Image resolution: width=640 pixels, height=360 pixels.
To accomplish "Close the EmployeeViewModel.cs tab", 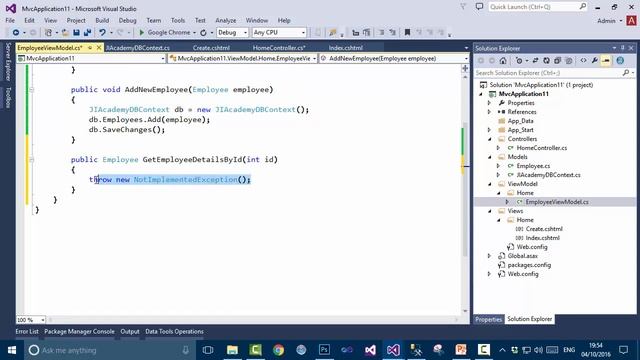I will (98, 48).
